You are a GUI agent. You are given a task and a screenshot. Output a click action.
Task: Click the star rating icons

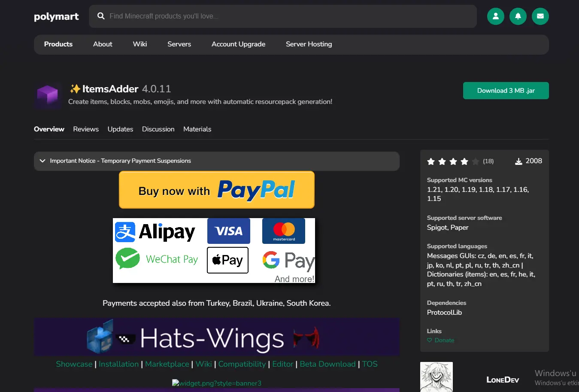[453, 161]
